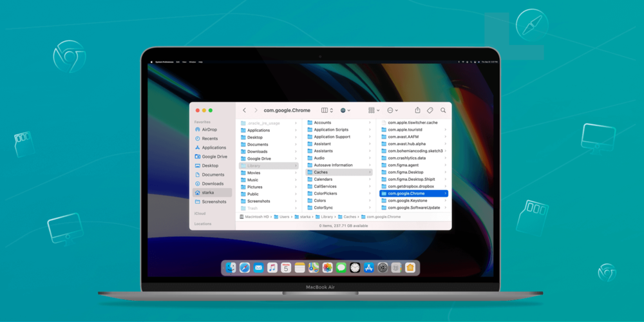Open the System Preferences app menu
The height and width of the screenshot is (322, 644).
click(x=164, y=62)
